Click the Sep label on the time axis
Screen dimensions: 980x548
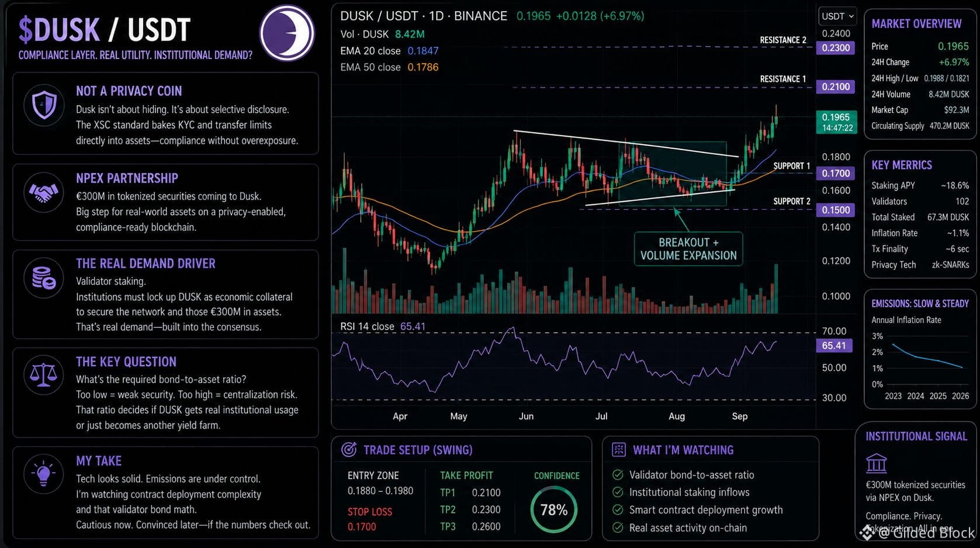(x=740, y=417)
